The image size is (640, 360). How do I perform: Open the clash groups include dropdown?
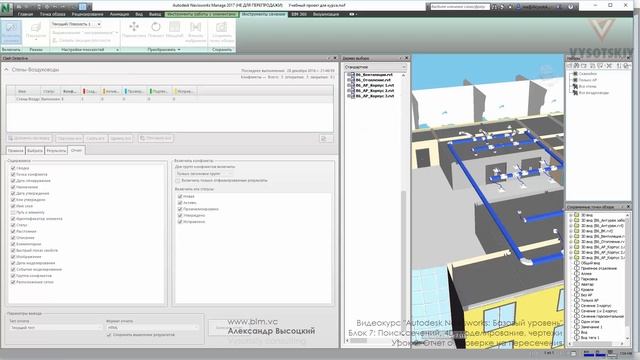point(204,173)
